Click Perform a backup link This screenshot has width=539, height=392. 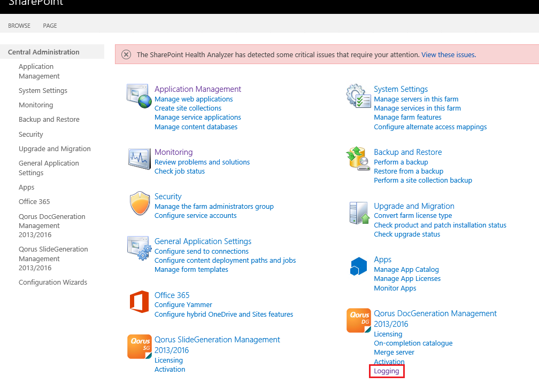point(401,162)
